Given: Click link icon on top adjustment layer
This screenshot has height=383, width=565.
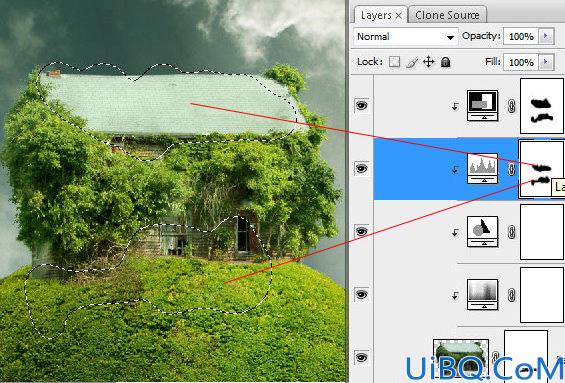Looking at the screenshot, I should (511, 106).
